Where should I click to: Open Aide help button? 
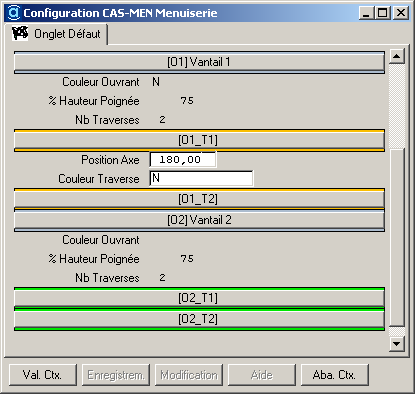click(262, 375)
